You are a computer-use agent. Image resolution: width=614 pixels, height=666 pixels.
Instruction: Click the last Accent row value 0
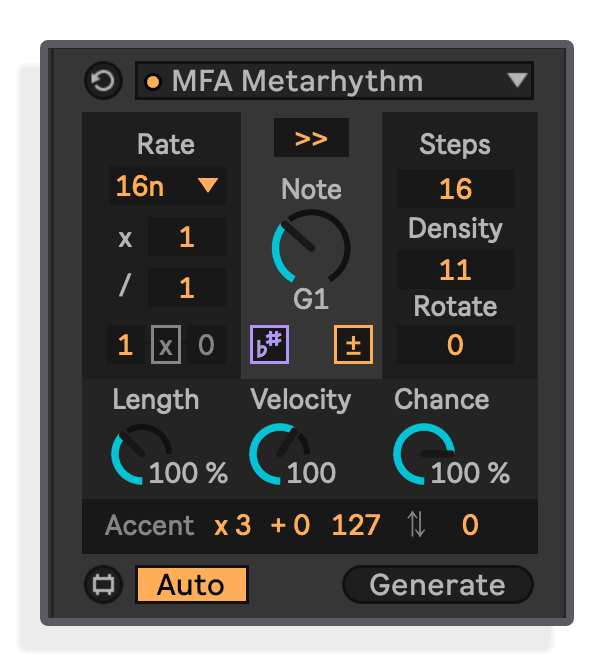(470, 525)
